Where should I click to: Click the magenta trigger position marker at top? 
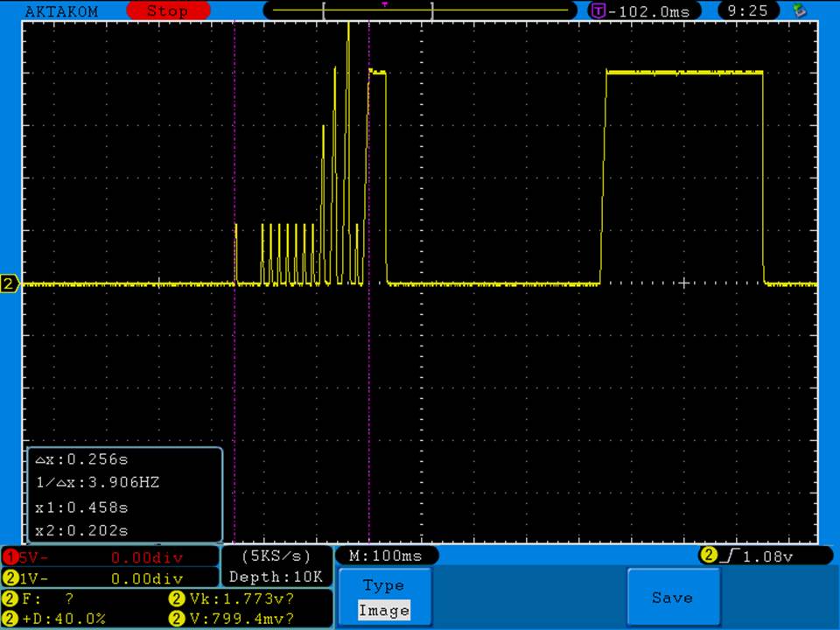(x=384, y=4)
